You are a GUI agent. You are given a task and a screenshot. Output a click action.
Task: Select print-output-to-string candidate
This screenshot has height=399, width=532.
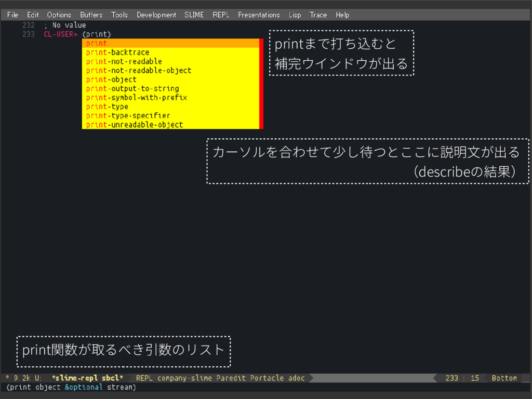[170, 88]
